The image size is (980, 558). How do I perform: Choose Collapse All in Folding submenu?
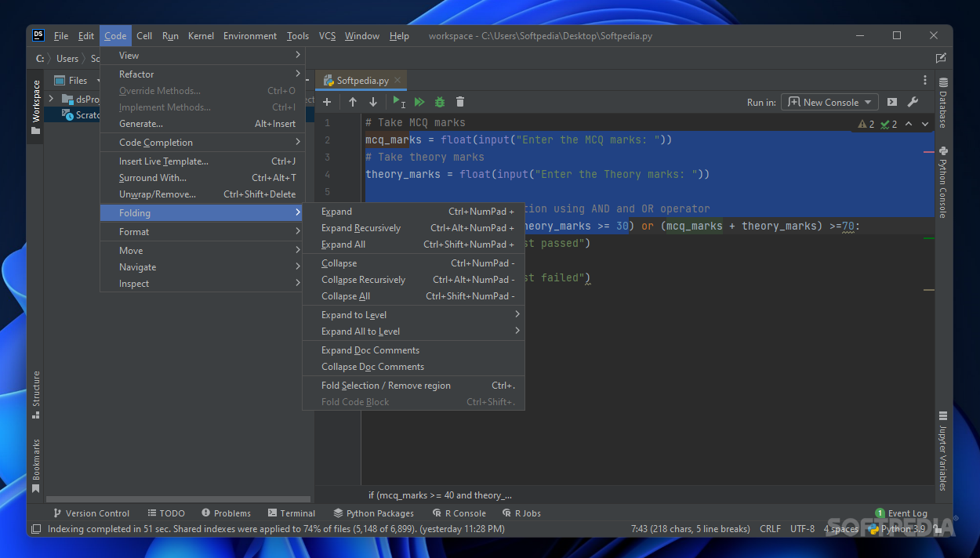point(413,295)
